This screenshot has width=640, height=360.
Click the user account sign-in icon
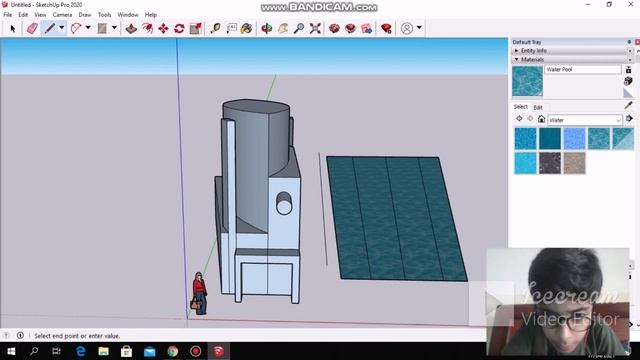pos(407,28)
